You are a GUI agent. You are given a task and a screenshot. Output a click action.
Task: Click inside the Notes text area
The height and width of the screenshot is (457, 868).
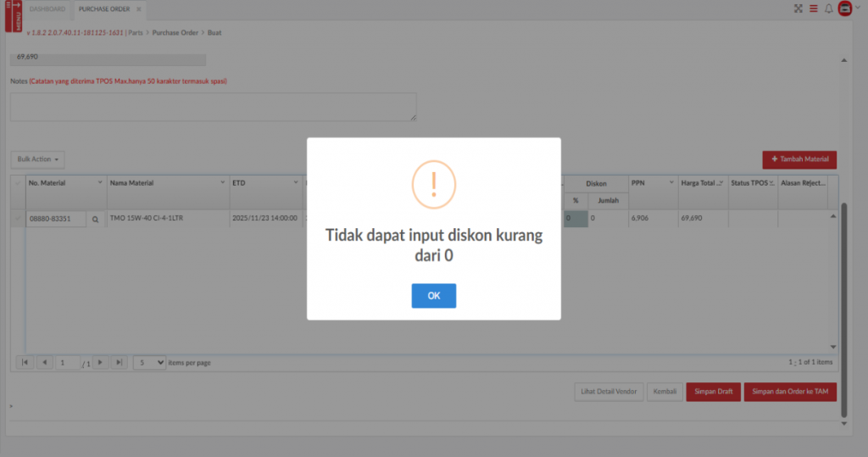pos(213,107)
